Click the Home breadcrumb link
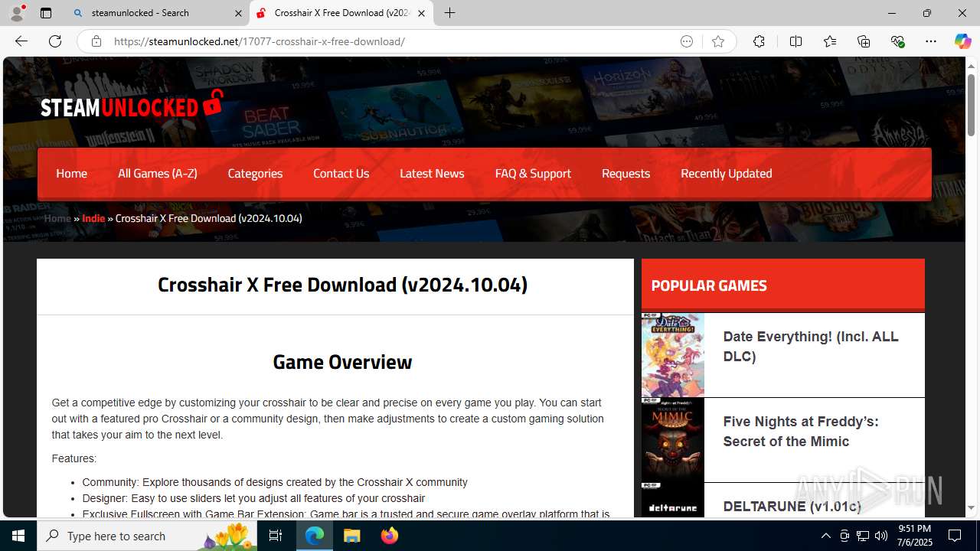Viewport: 980px width, 551px height. [x=57, y=218]
